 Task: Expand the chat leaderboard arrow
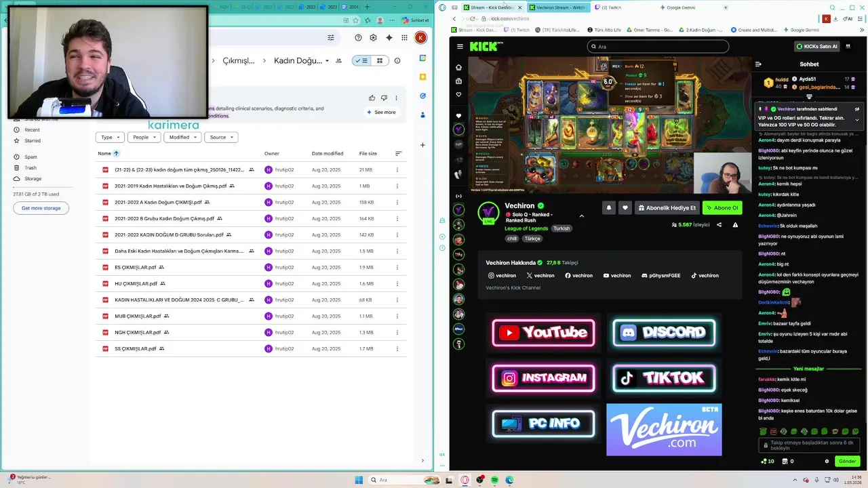pos(809,97)
